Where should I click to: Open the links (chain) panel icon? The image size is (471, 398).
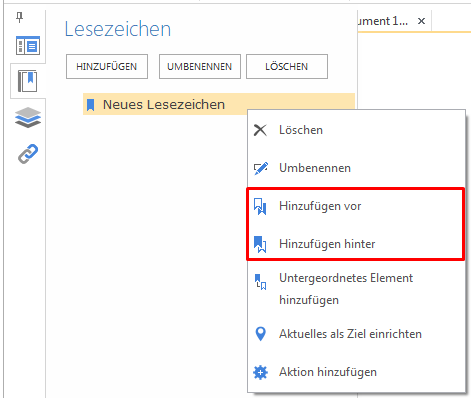[x=28, y=154]
